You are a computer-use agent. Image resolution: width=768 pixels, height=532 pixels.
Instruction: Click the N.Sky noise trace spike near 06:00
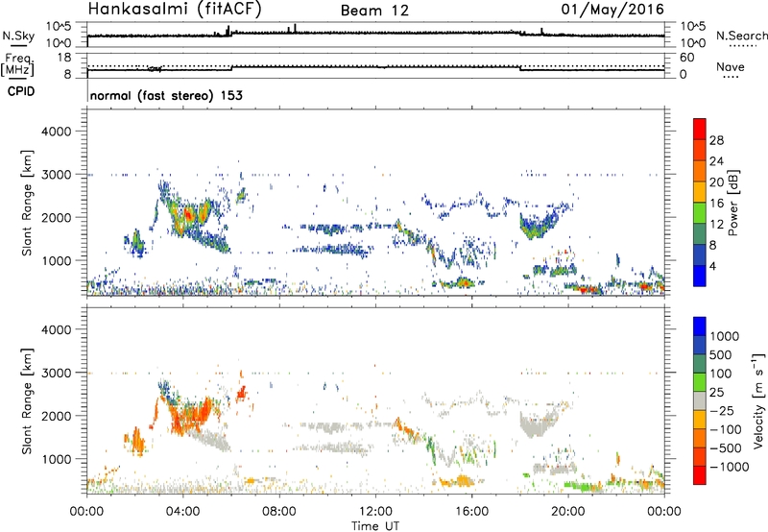coord(228,31)
